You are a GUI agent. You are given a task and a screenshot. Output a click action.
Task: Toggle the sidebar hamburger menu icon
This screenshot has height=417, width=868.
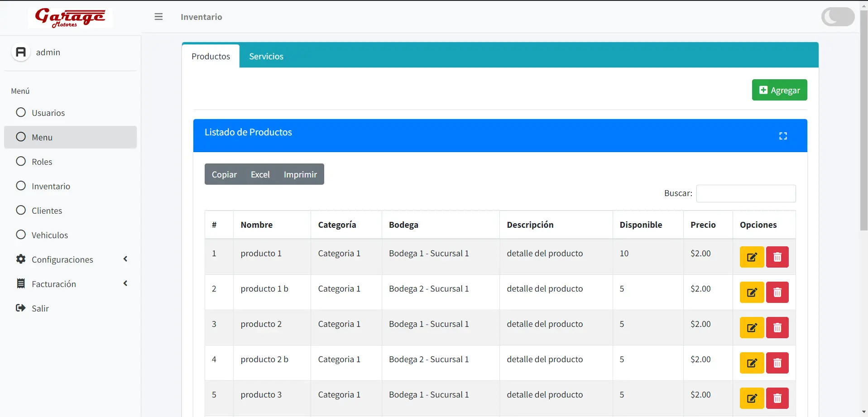coord(158,17)
